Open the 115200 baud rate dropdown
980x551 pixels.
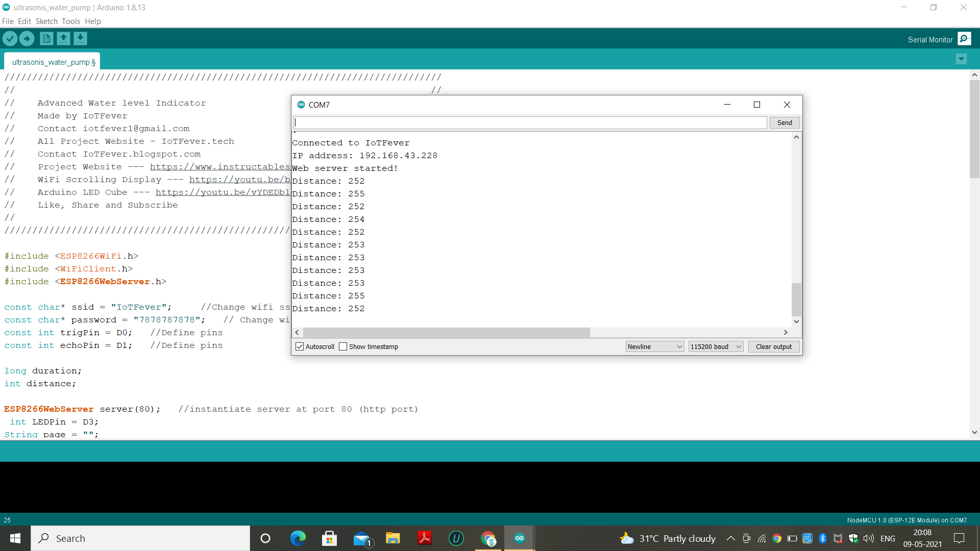click(716, 346)
